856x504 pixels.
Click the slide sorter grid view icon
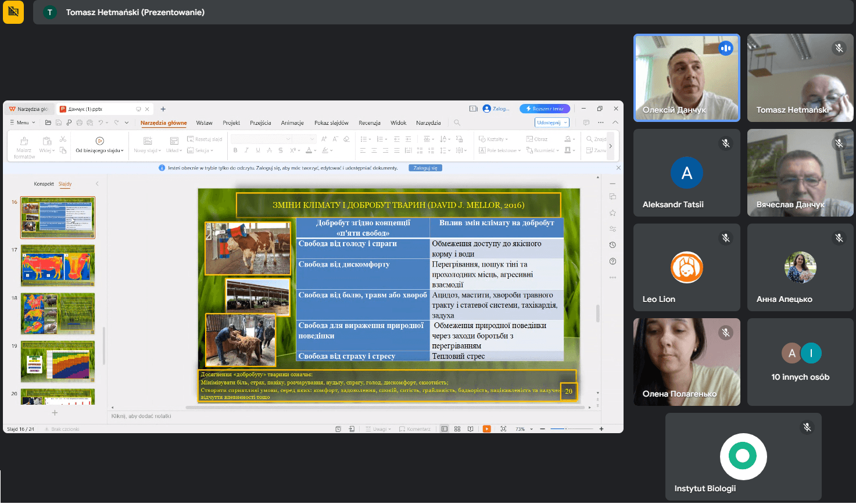pos(457,429)
